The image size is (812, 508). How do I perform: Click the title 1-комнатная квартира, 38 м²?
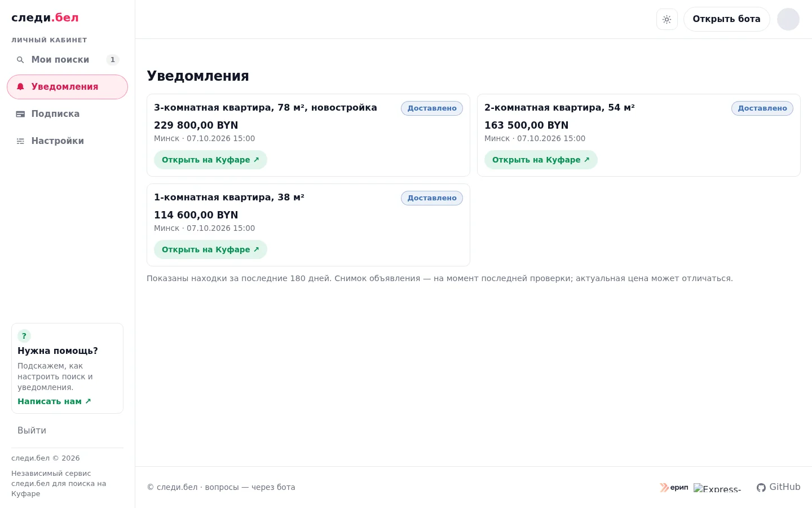(x=229, y=198)
